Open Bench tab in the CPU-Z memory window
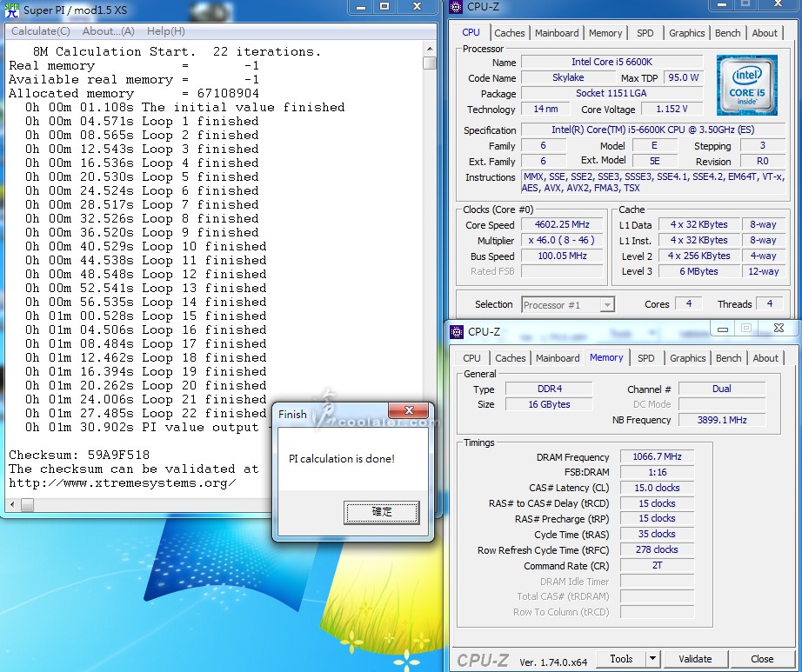Screen dimensions: 802x672 point(728,358)
